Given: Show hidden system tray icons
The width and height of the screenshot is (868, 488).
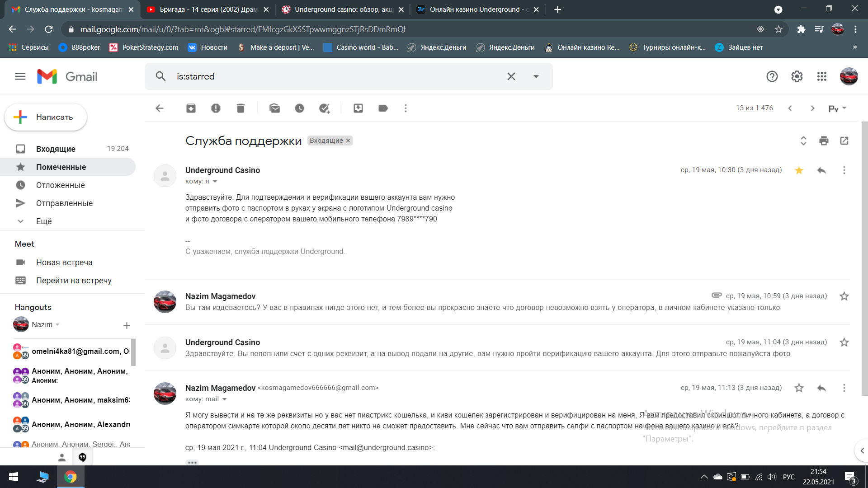Looking at the screenshot, I should coord(704,477).
